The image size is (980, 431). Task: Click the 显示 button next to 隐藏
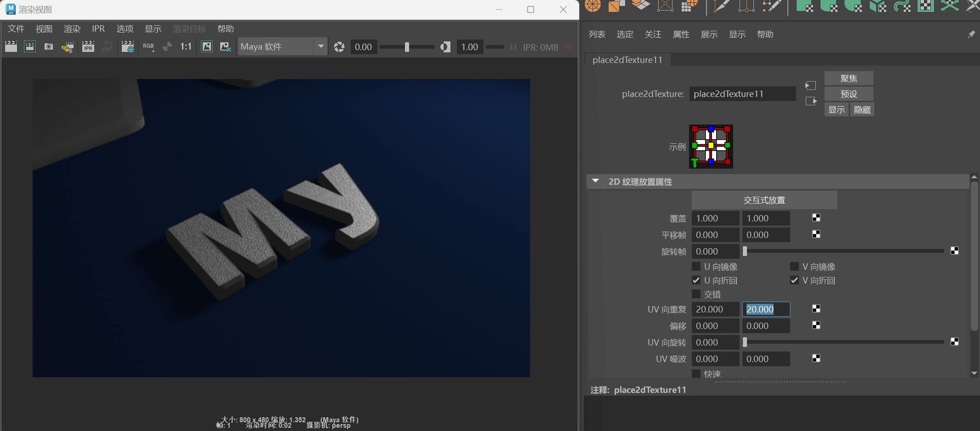click(837, 110)
